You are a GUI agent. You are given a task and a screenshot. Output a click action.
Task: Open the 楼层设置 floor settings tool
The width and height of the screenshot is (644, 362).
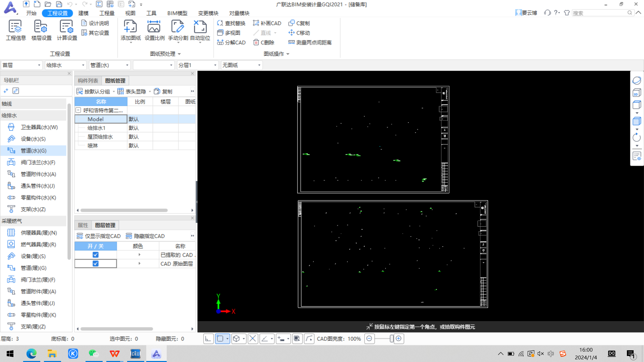tap(41, 30)
